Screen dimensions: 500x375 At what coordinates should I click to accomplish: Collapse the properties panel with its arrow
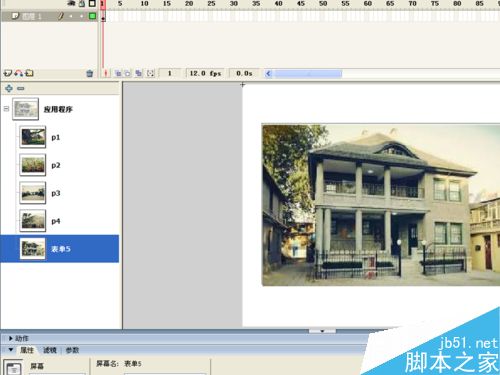(10, 350)
